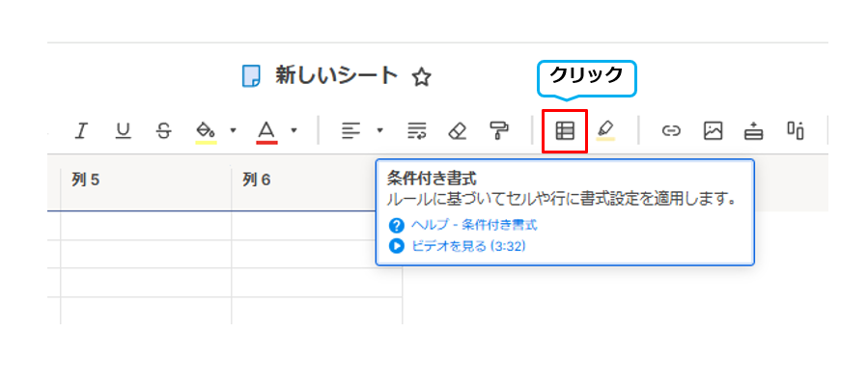The height and width of the screenshot is (388, 868).
Task: Insert an image using the picture icon
Action: coord(713,131)
